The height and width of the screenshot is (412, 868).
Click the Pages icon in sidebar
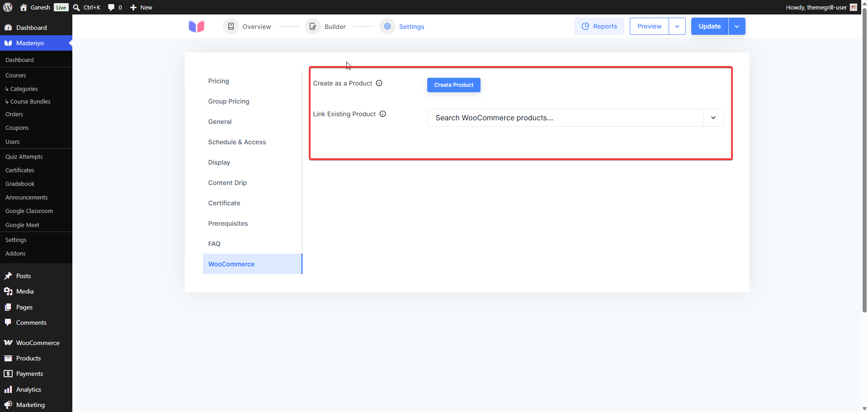8,307
